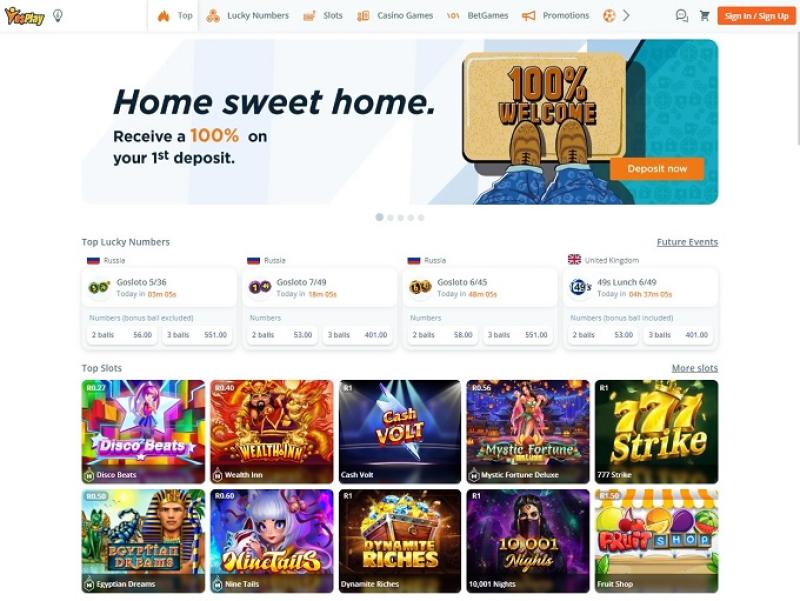Click the Gosloto 6/45 balls icon
800x601 pixels.
420,287
